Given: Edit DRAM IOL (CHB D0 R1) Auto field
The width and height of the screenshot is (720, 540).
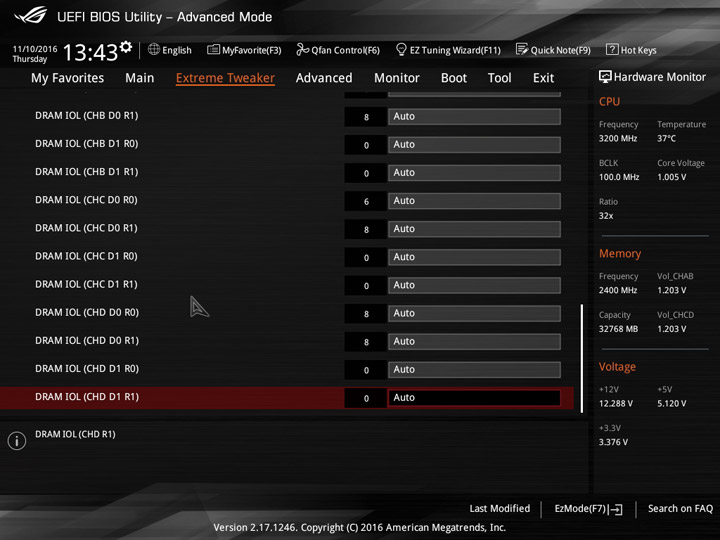Looking at the screenshot, I should 474,117.
